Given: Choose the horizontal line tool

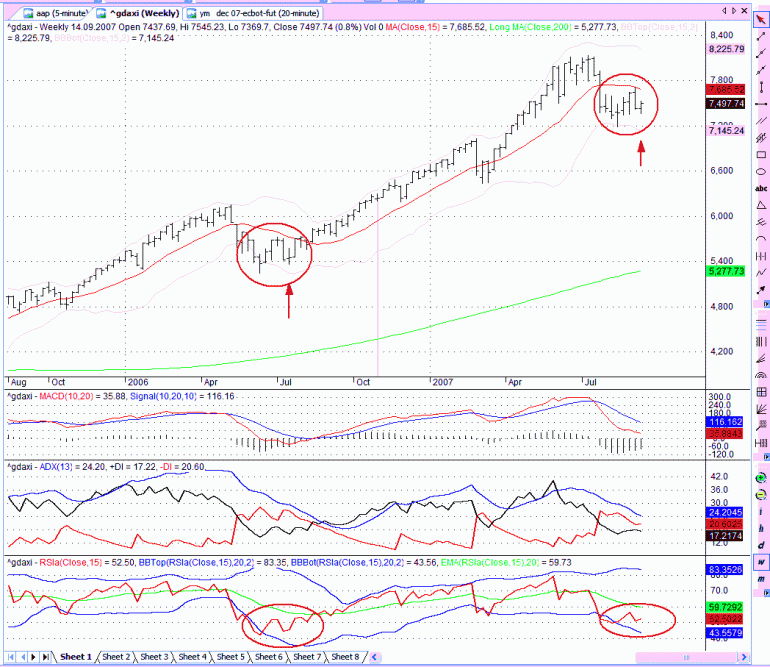Looking at the screenshot, I should (x=761, y=104).
